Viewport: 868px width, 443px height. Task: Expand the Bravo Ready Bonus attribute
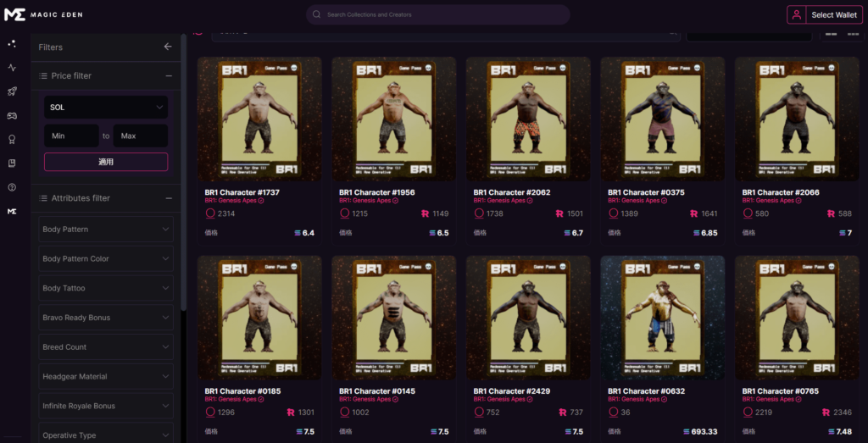(106, 318)
